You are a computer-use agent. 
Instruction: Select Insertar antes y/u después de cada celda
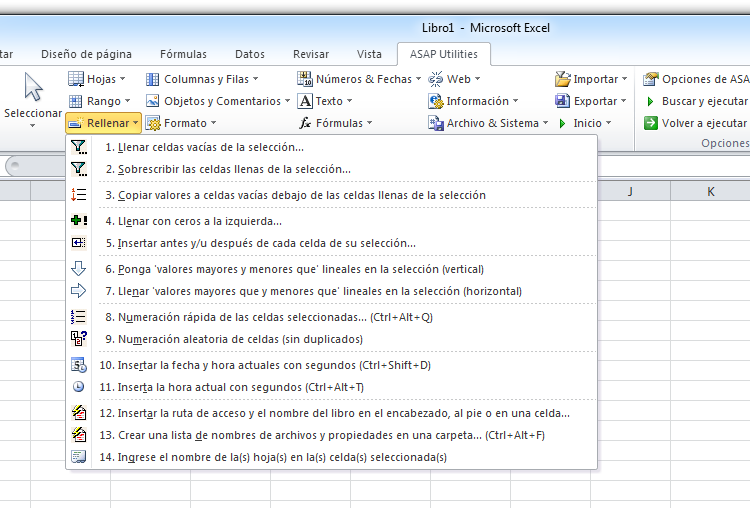pos(331,243)
